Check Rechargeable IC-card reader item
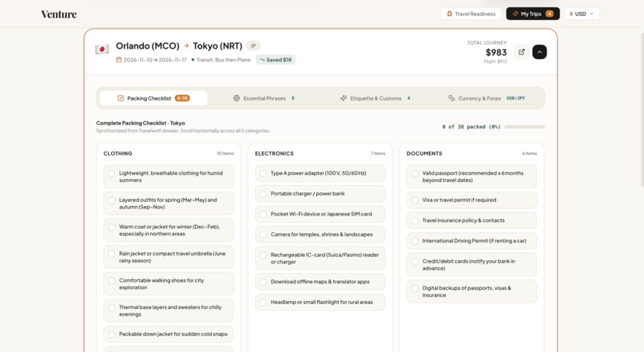Screen dimensions: 644x352 pos(263,255)
